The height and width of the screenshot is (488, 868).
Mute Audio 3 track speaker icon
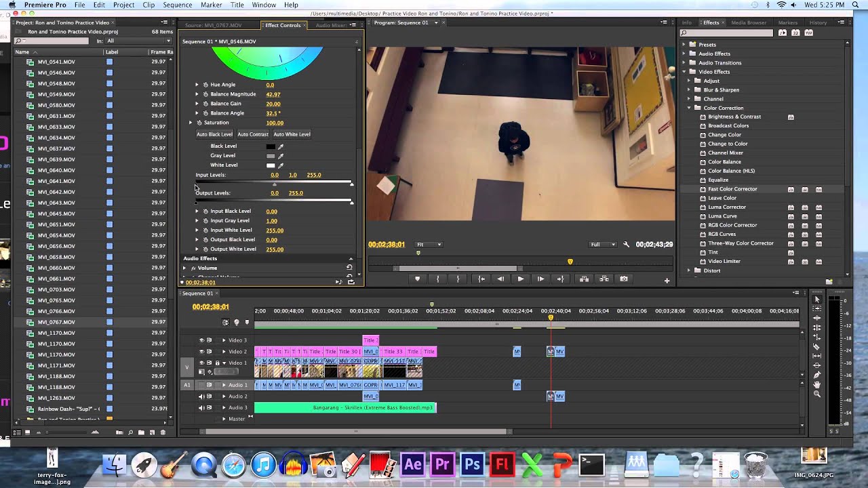(201, 408)
